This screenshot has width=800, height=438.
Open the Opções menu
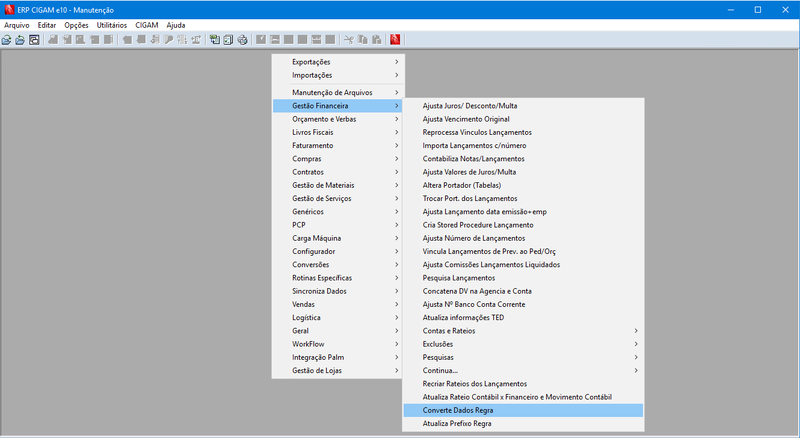(76, 25)
